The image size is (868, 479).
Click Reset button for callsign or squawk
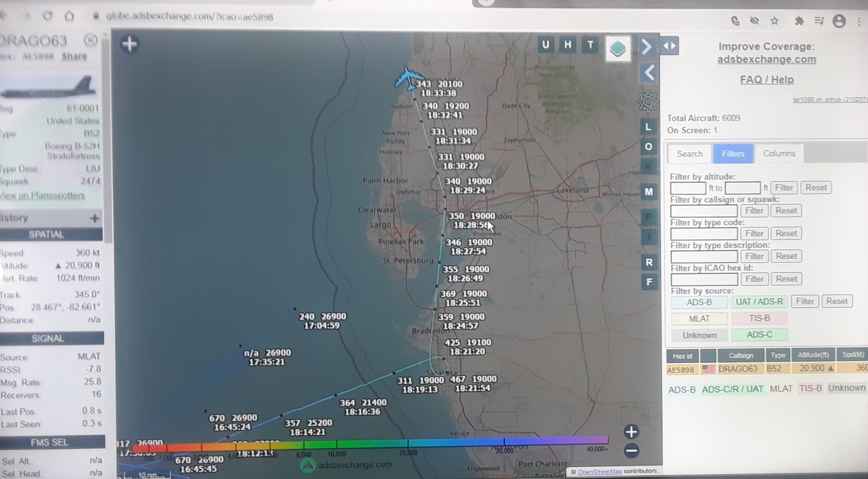click(786, 211)
